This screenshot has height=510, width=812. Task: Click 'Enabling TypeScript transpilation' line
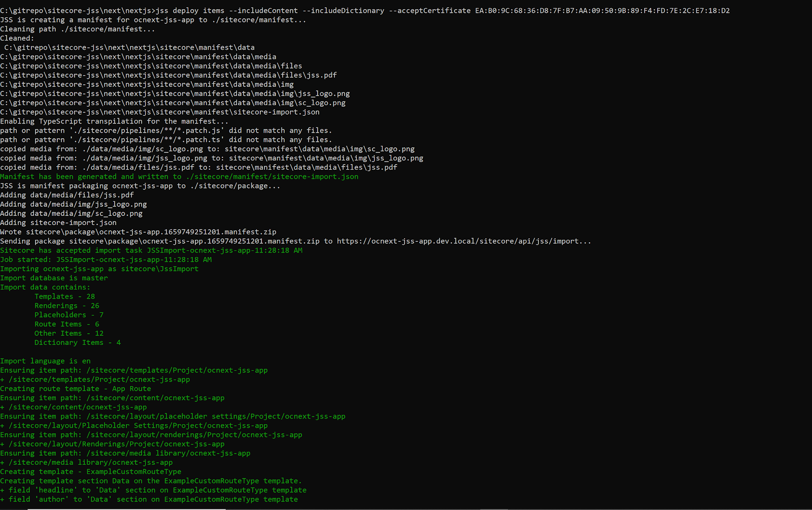[x=114, y=121]
